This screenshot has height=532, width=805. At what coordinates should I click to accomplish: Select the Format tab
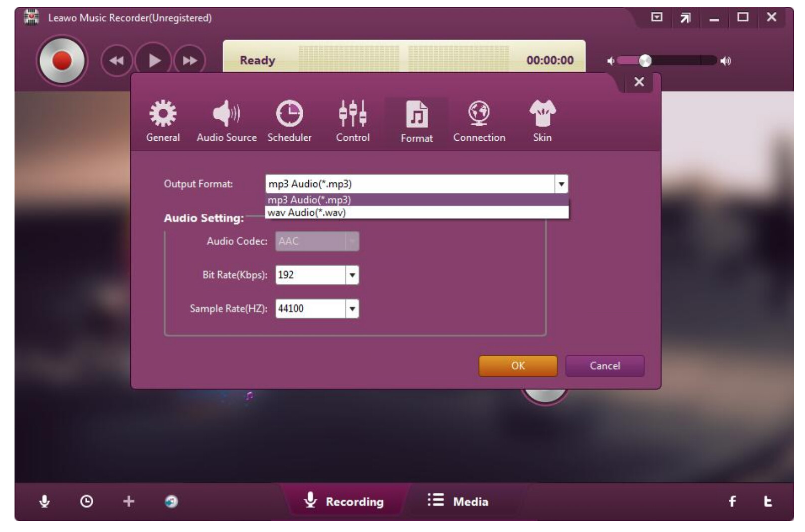click(x=417, y=122)
